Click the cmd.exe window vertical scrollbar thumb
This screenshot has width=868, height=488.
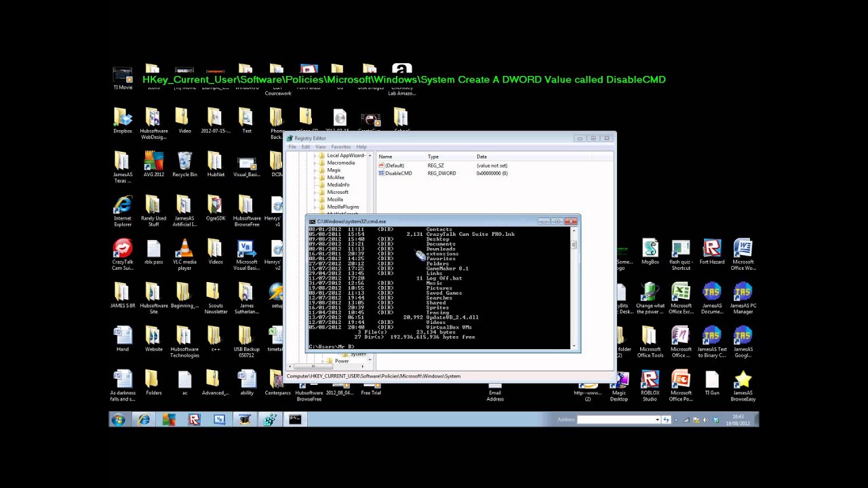(x=574, y=245)
